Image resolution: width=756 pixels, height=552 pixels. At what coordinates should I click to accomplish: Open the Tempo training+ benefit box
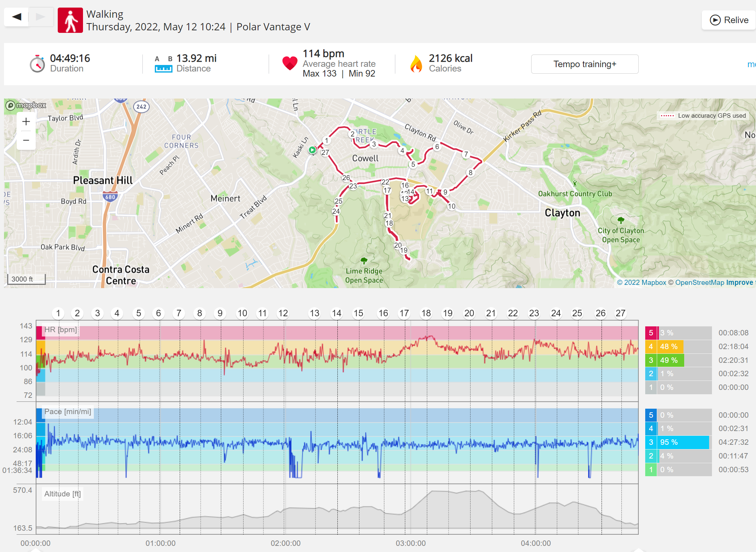[x=585, y=64]
